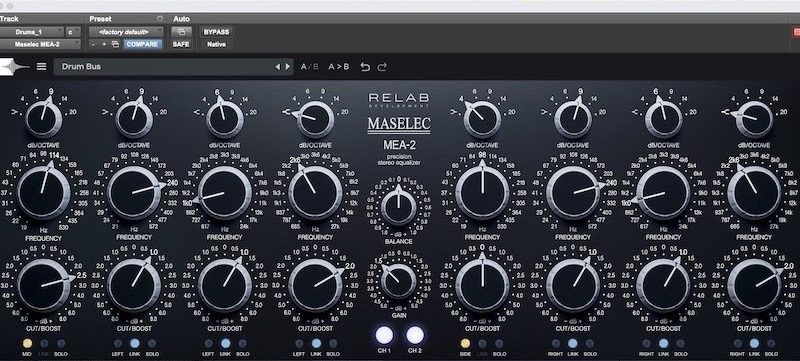This screenshot has width=800, height=361.
Task: Toggle the CH 1 channel light
Action: 384,335
